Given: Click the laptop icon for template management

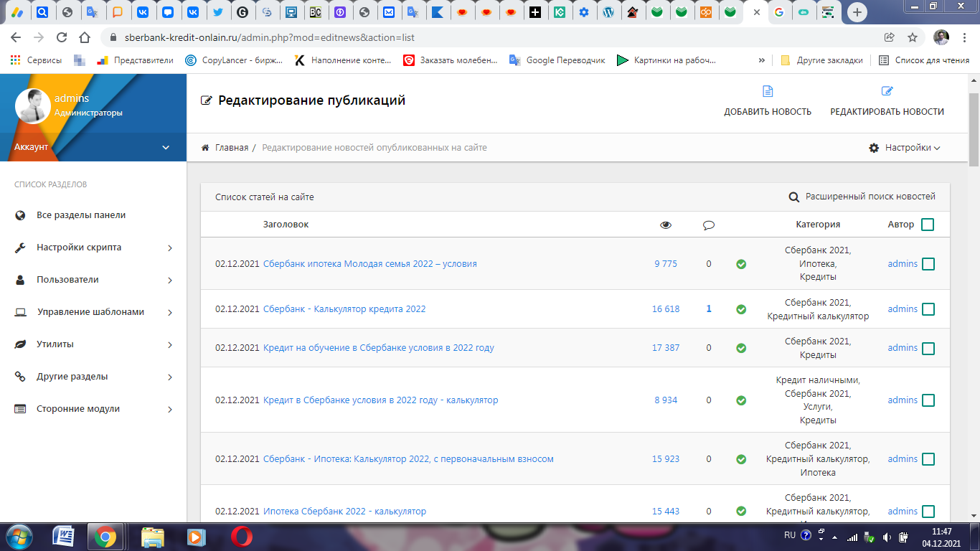Looking at the screenshot, I should coord(21,312).
